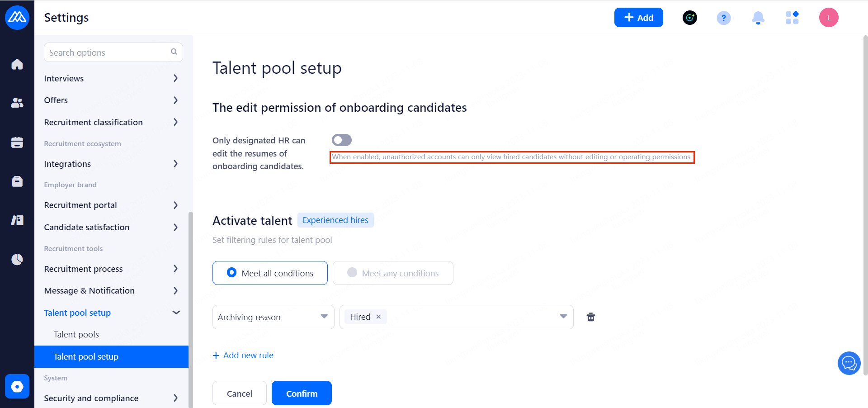868x408 pixels.
Task: Open the Talent pools submenu item
Action: 76,335
